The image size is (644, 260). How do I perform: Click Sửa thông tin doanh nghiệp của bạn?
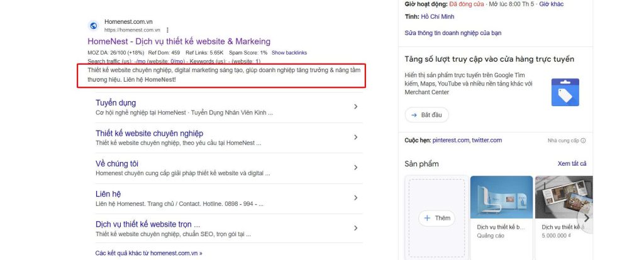[453, 33]
